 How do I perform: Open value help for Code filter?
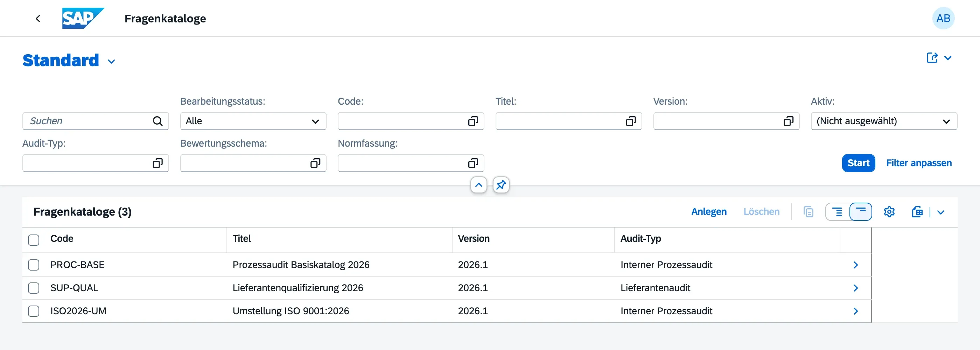[x=473, y=121]
